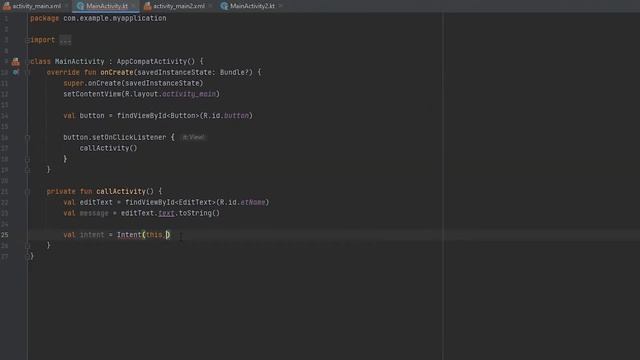
Task: Click fold end marker of setOnClickListener block
Action: pyautogui.click(x=27, y=159)
